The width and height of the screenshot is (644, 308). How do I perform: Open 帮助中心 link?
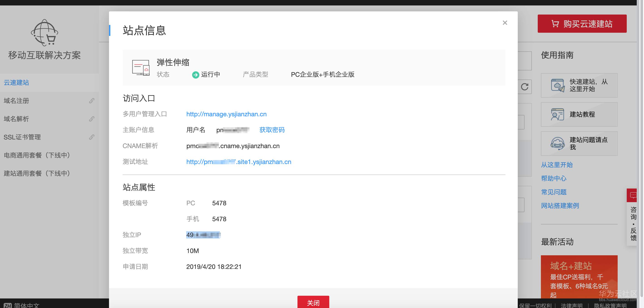[x=553, y=178]
